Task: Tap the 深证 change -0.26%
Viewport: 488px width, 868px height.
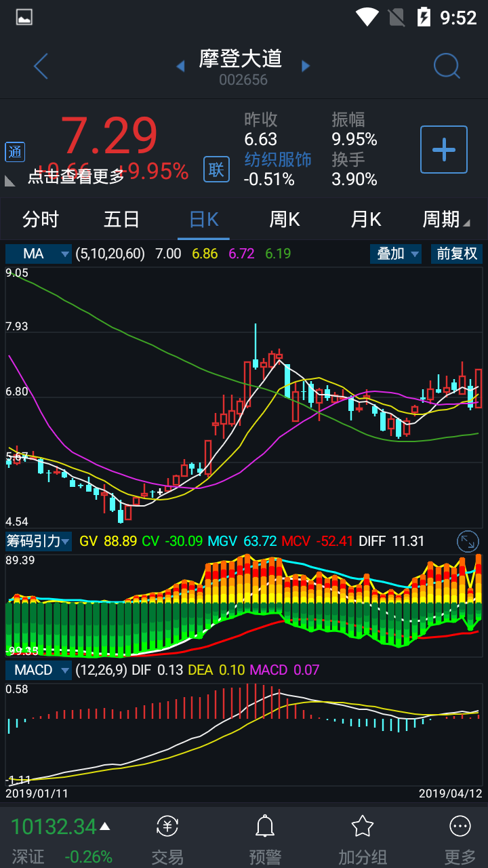Action: [88, 856]
